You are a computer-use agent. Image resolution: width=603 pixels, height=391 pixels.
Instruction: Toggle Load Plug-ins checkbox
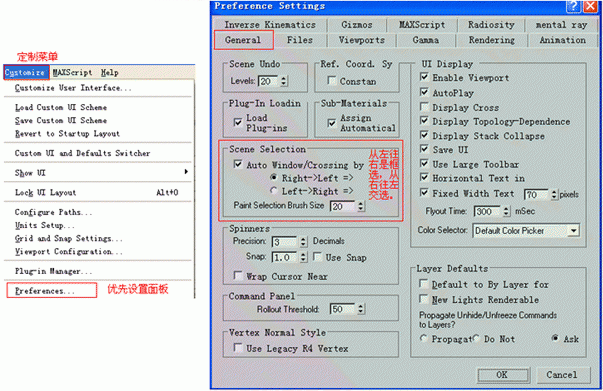point(238,122)
